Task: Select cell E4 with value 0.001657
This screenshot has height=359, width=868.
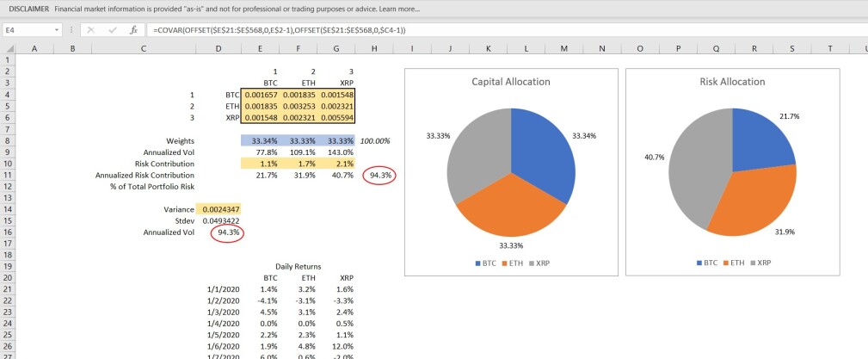Action: 260,95
